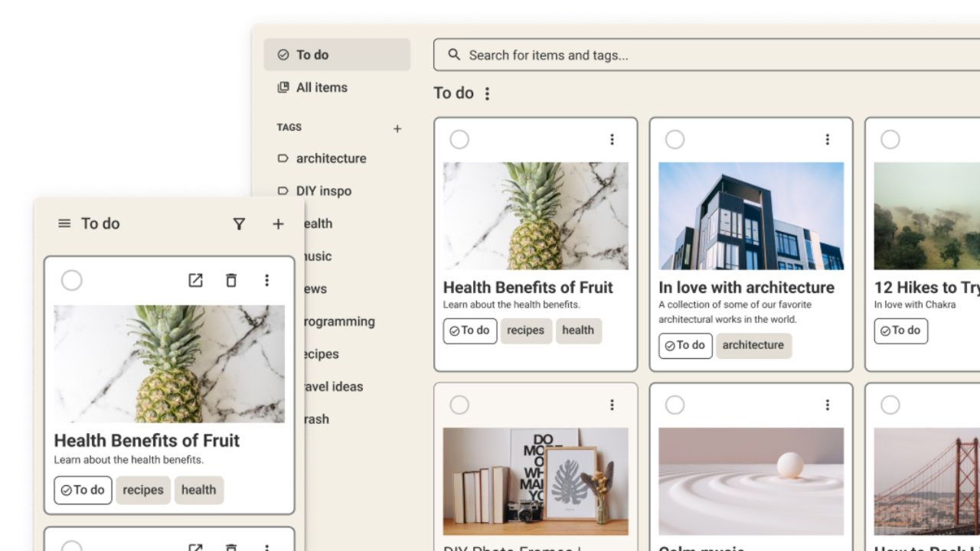980x551 pixels.
Task: Open the red suspension bridge photo
Action: 927,481
